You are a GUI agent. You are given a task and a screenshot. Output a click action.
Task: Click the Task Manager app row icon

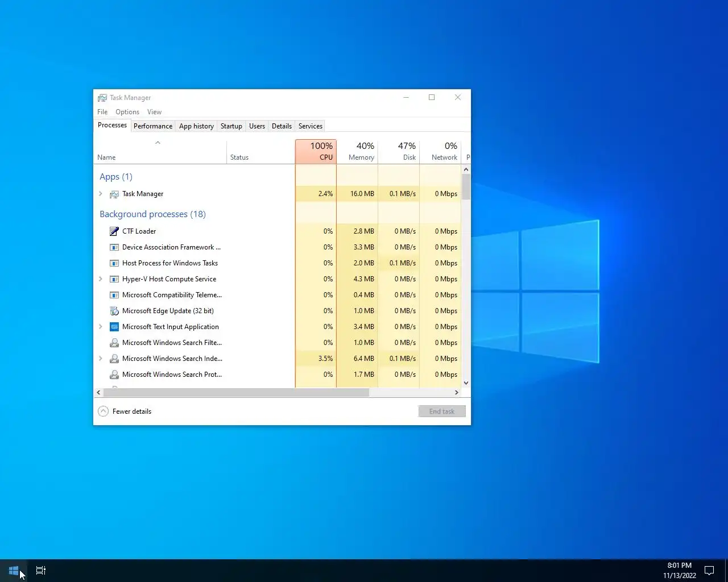pyautogui.click(x=114, y=194)
